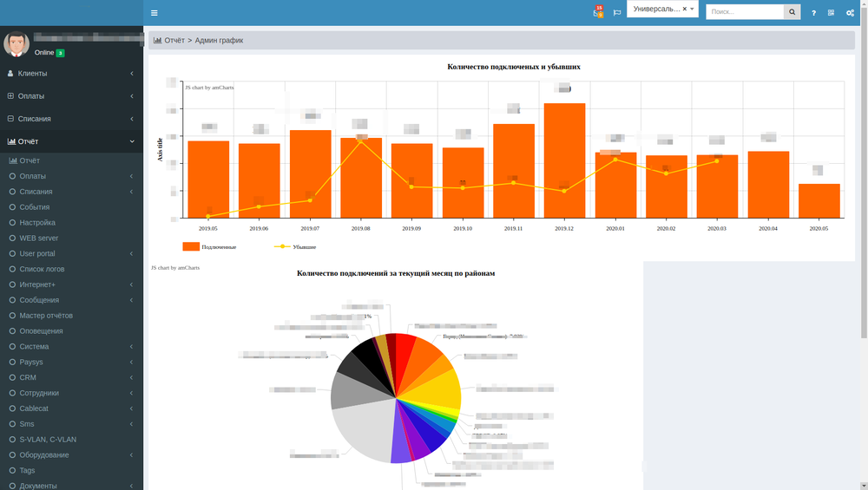Open the messages envelope notifications
Image resolution: width=868 pixels, height=490 pixels.
coord(597,13)
